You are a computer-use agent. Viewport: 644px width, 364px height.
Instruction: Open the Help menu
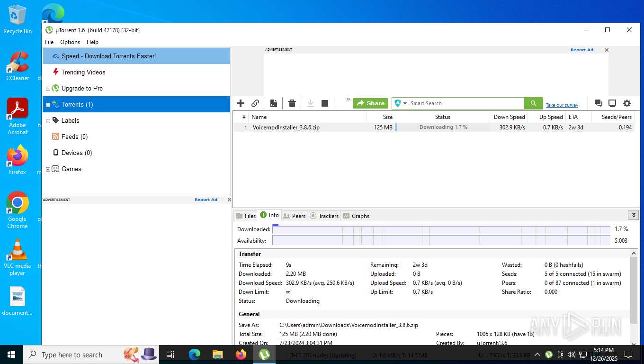click(92, 42)
